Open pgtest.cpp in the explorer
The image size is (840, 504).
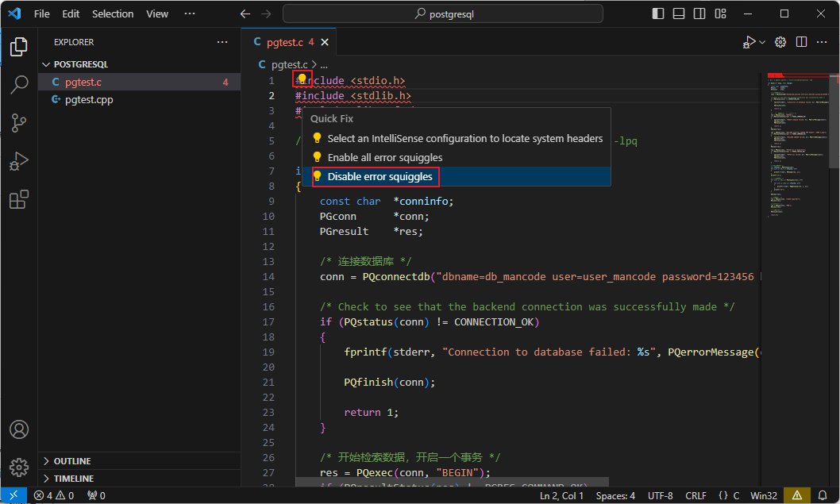[89, 99]
